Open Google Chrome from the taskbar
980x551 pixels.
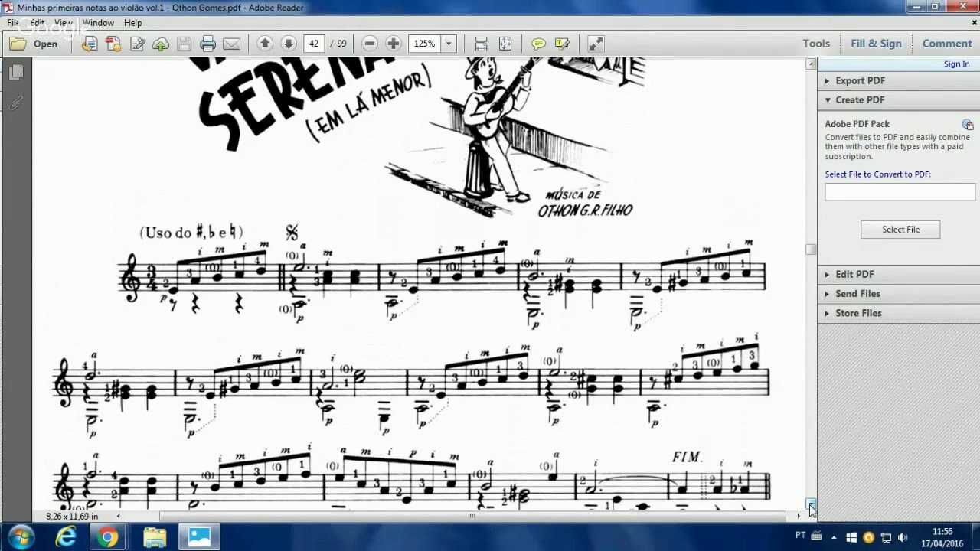(x=108, y=537)
